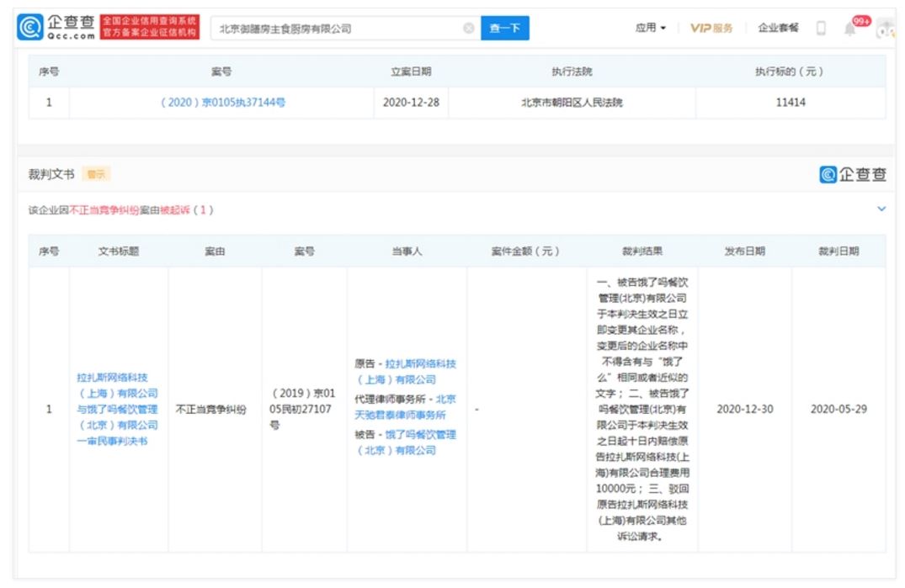Viewport: 905px width, 588px height.
Task: Clear the search box with the X icon
Action: [x=469, y=28]
